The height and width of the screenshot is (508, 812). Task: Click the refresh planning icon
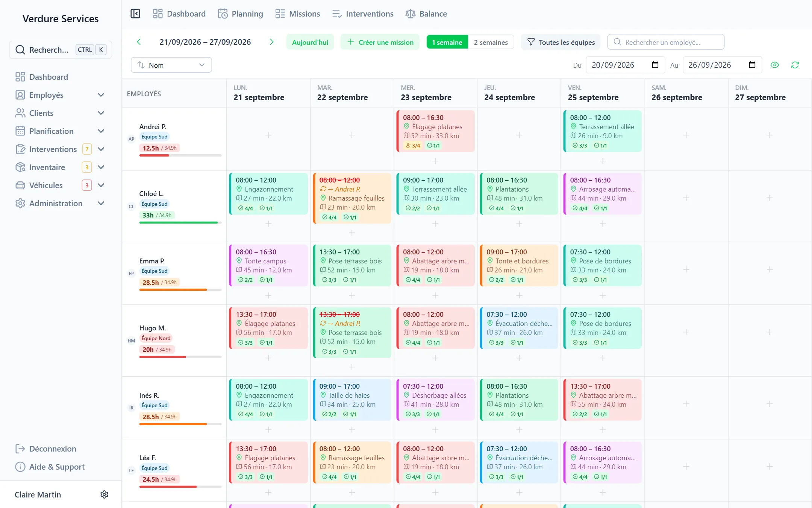[x=795, y=65]
